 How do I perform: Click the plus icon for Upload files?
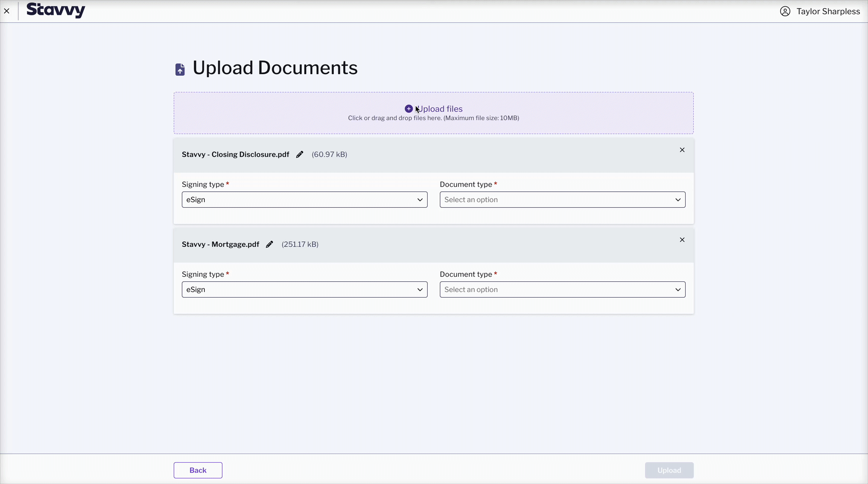click(408, 109)
